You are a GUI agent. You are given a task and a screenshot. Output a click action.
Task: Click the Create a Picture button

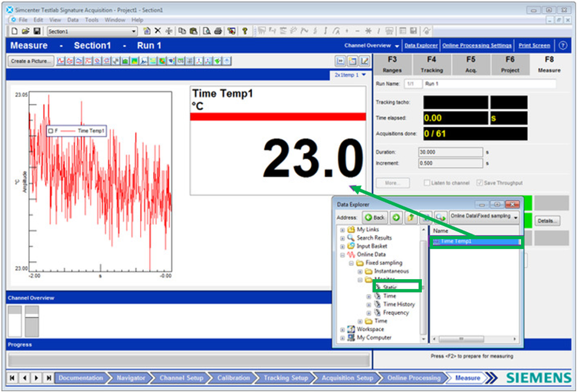[x=31, y=61]
